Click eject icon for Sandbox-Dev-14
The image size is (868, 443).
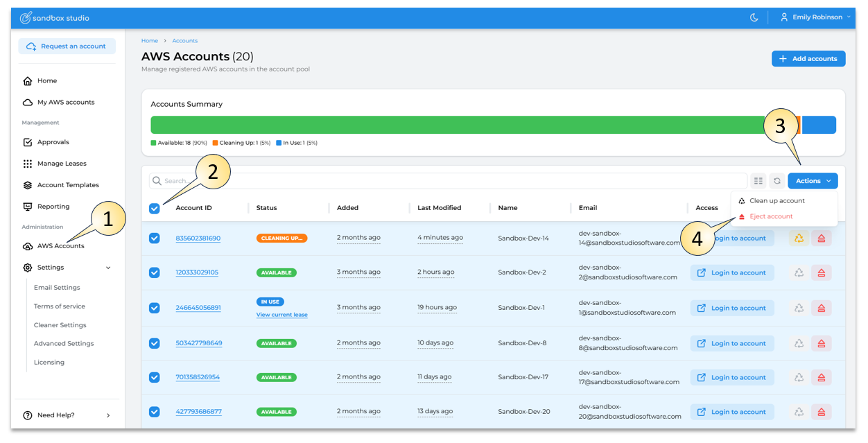(x=822, y=238)
